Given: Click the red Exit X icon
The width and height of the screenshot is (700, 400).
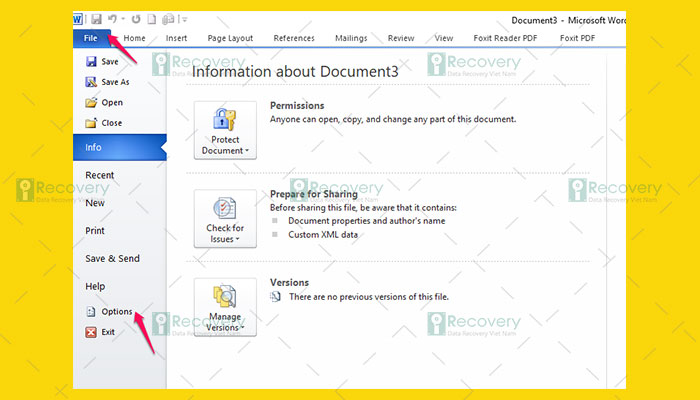Looking at the screenshot, I should (x=91, y=332).
